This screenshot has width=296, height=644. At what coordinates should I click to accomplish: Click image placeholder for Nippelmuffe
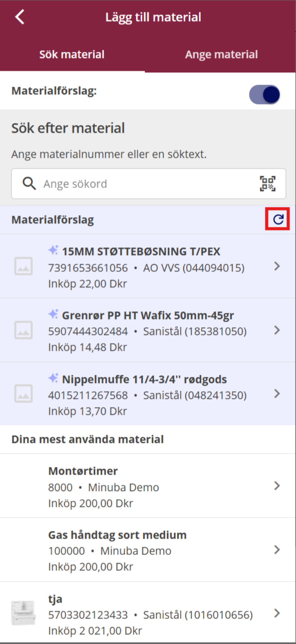[x=24, y=394]
